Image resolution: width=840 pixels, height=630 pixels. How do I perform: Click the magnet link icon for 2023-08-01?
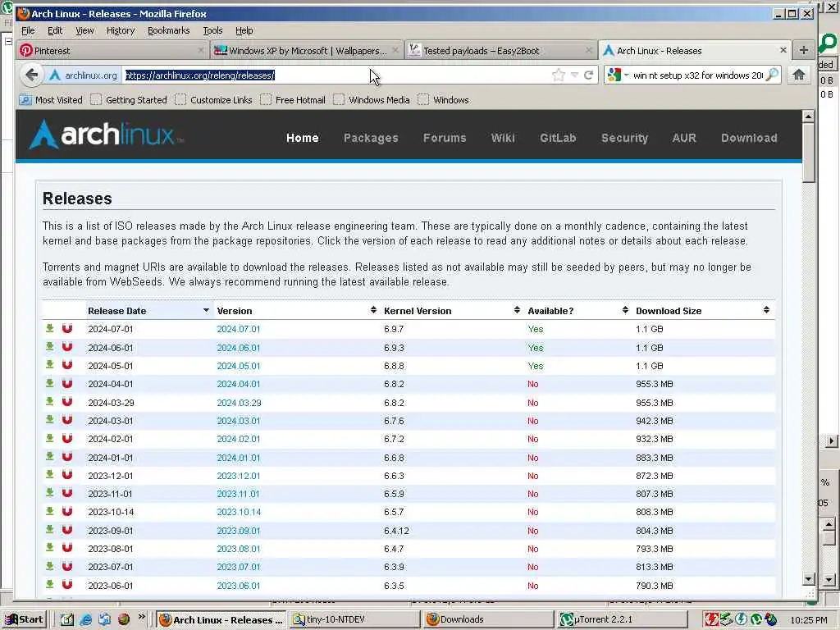point(67,548)
